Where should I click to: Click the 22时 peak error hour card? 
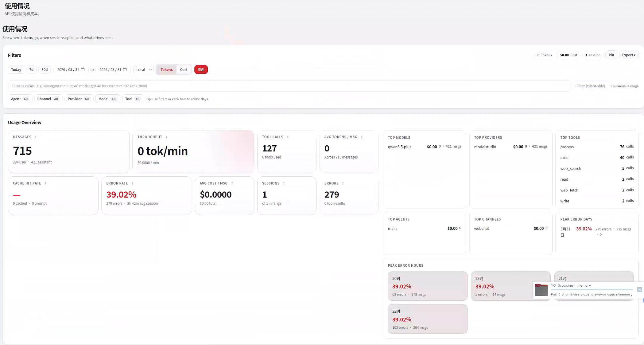[427, 319]
